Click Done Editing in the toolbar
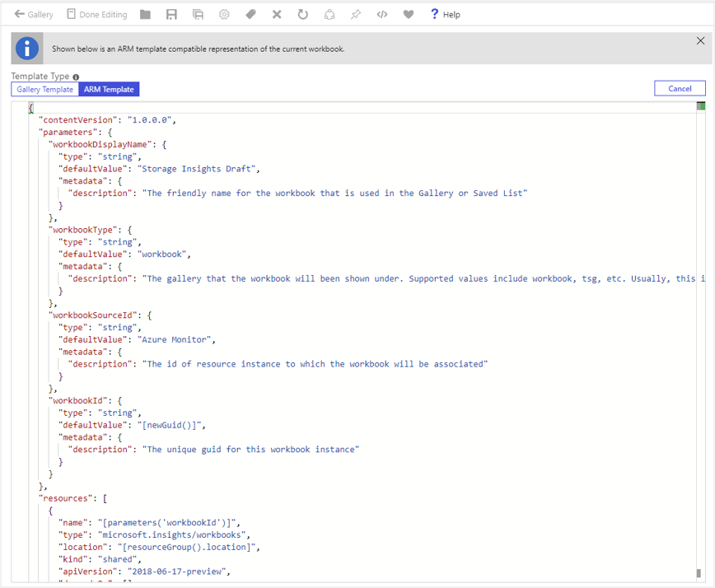 coord(96,15)
